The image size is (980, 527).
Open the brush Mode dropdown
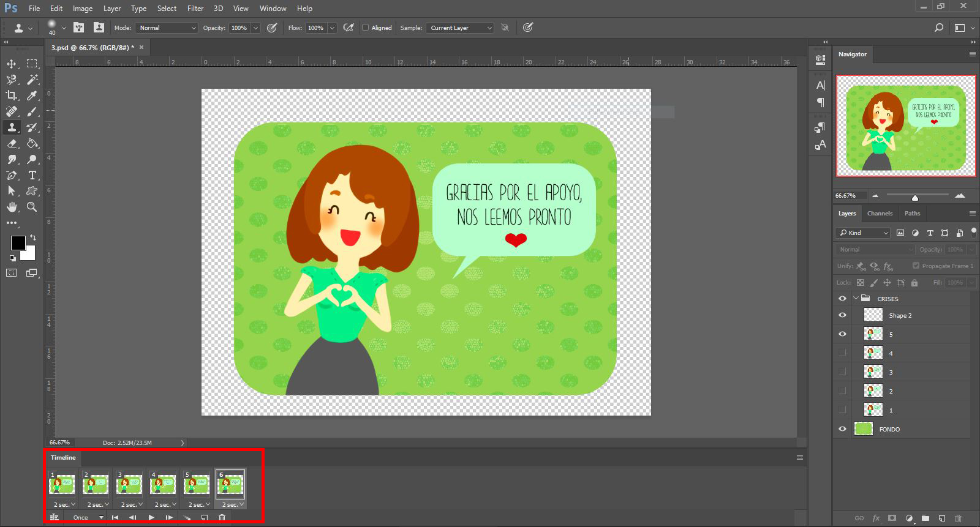tap(167, 28)
